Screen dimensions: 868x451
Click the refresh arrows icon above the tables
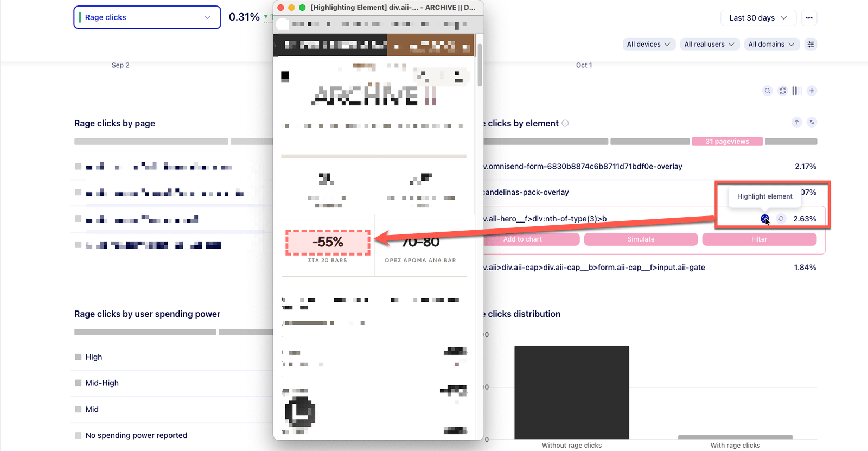(x=782, y=91)
